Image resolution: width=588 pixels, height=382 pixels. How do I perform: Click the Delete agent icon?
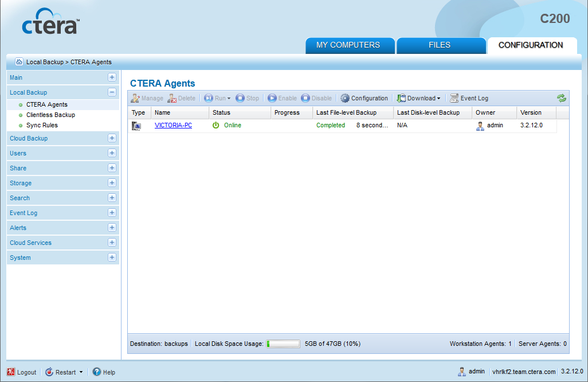172,98
